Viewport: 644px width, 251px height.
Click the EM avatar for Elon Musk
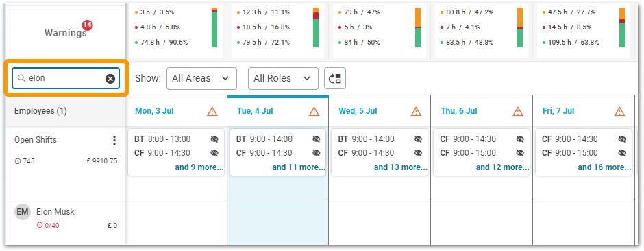(x=22, y=213)
